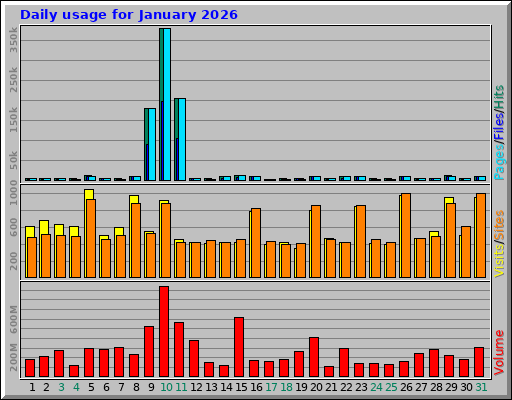Click the '150k' y-axis label
Screen dimensions: 512x400
pos(13,120)
